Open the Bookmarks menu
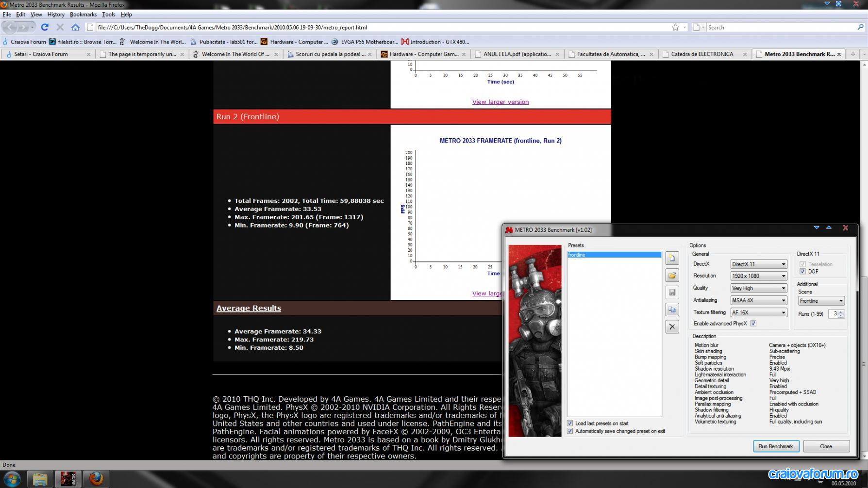 (x=83, y=15)
